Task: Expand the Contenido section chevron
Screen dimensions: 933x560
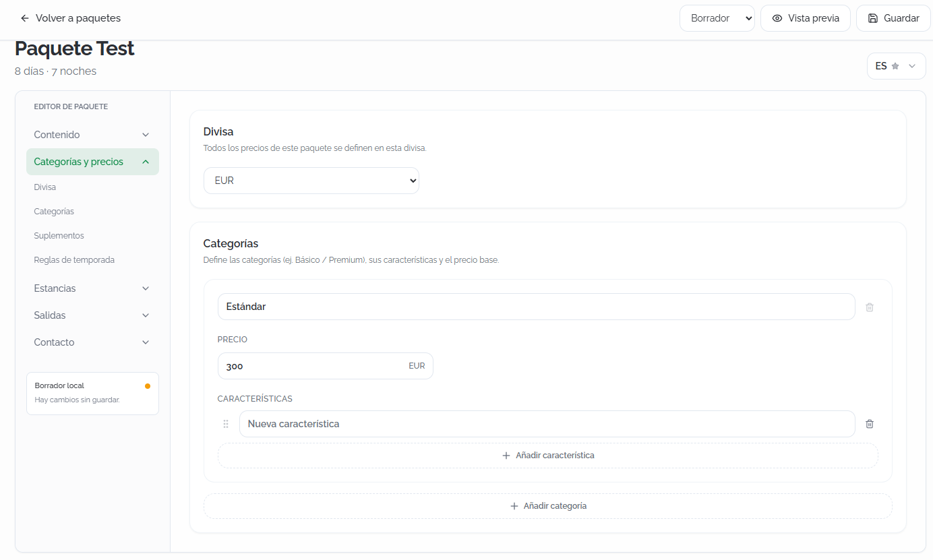Action: pos(146,135)
